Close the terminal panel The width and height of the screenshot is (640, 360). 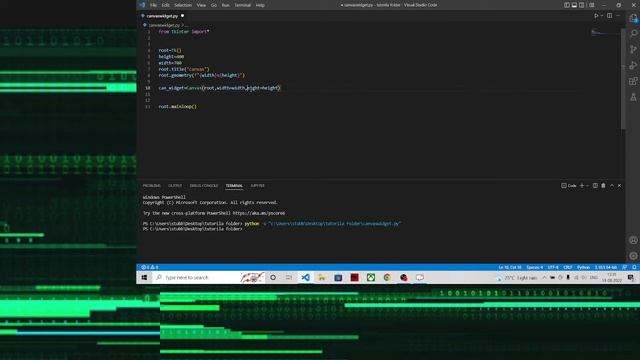(x=619, y=186)
